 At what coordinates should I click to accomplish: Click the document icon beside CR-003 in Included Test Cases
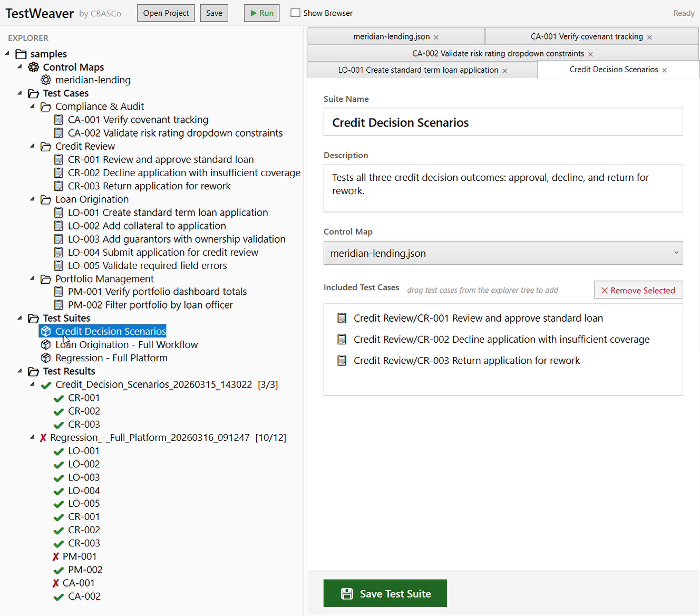point(342,360)
